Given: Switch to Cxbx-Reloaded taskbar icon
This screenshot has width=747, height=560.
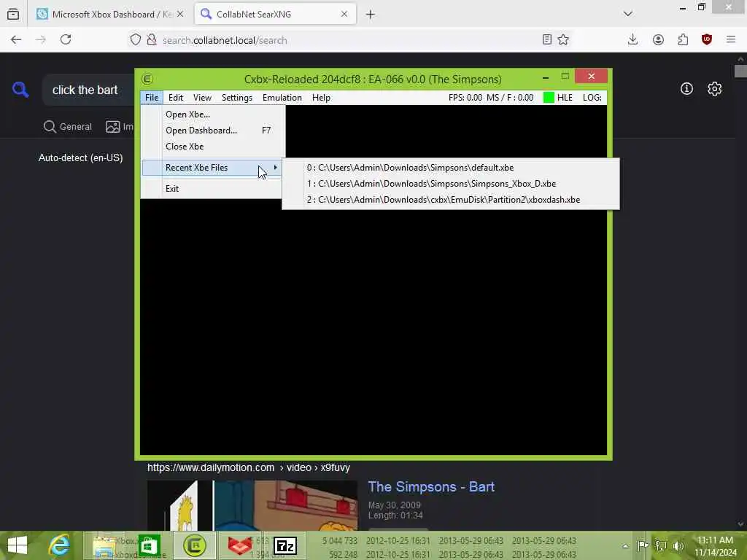Looking at the screenshot, I should point(194,545).
